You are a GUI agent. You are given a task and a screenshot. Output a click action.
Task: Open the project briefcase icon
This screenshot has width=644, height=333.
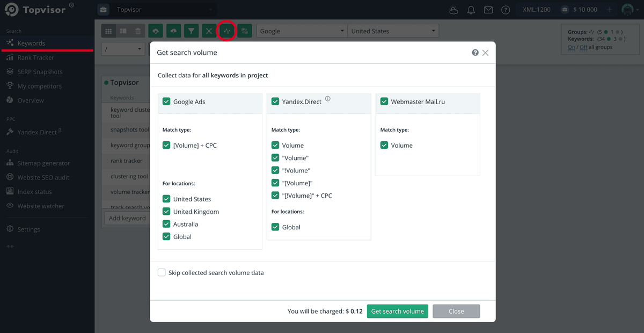tap(104, 10)
